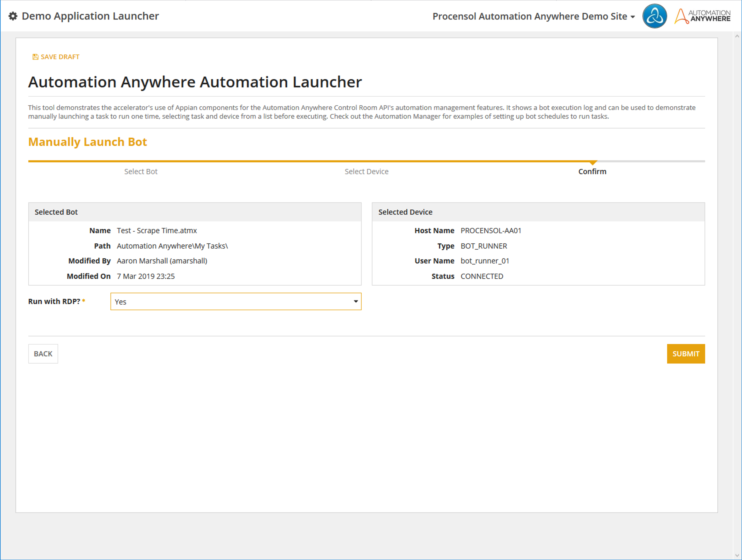Viewport: 742px width, 560px height.
Task: Click user name bot_runner_01
Action: tap(485, 261)
